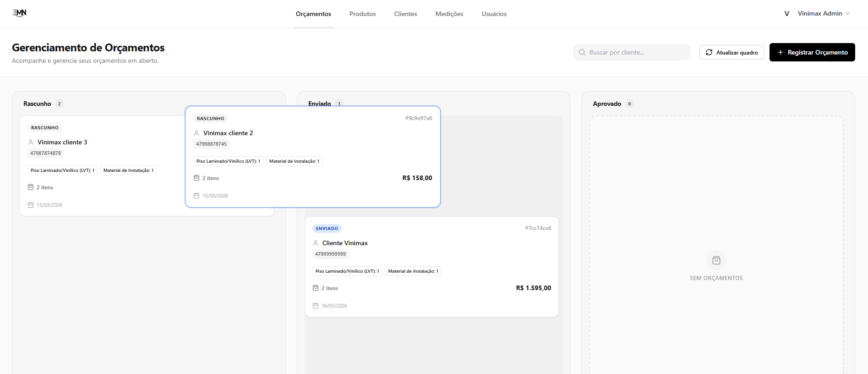Open the Produtos tab

[x=362, y=14]
